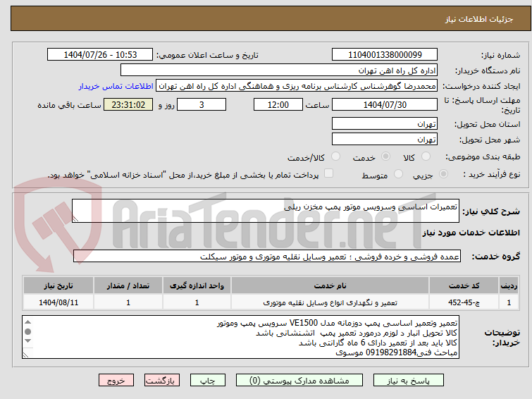Click the خروج exit button

pyautogui.click(x=116, y=381)
